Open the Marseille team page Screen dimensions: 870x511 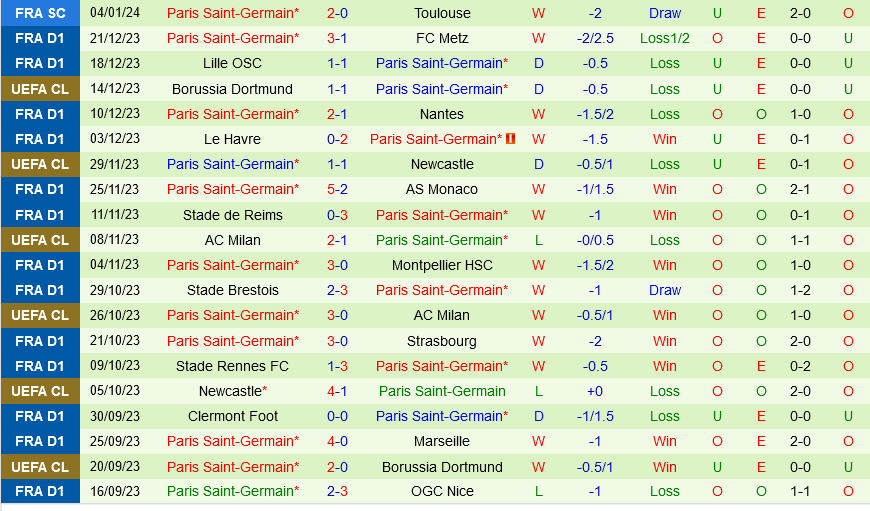(442, 441)
